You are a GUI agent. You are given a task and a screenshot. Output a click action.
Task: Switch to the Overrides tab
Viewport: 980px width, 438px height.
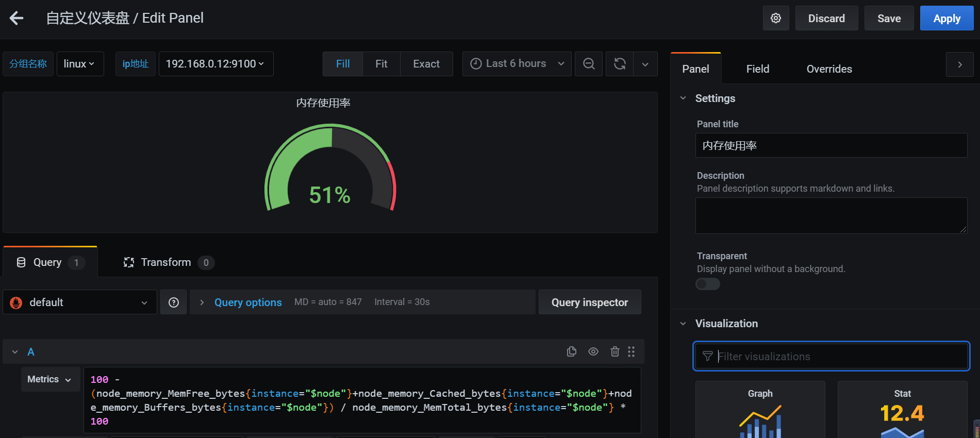pos(829,69)
